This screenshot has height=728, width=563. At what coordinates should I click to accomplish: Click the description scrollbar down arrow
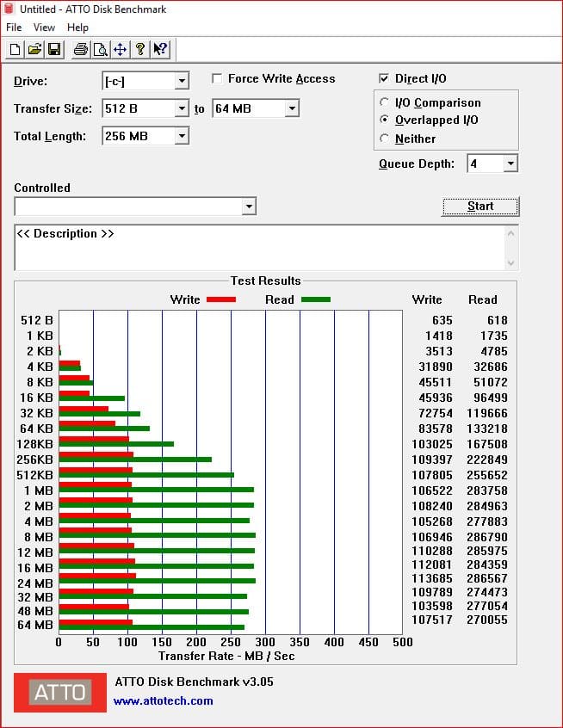tap(511, 262)
